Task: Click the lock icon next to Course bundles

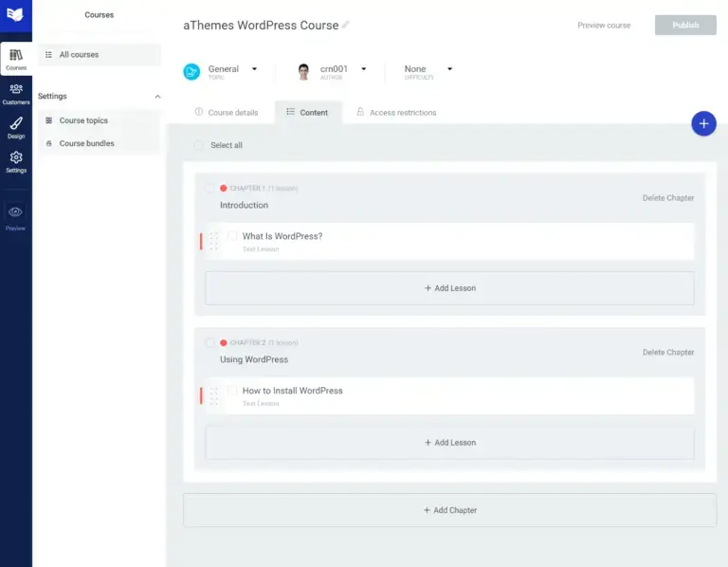Action: tap(48, 143)
